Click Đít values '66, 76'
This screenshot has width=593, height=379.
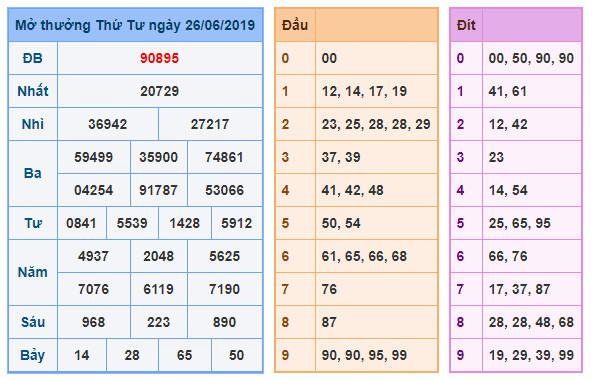click(508, 256)
